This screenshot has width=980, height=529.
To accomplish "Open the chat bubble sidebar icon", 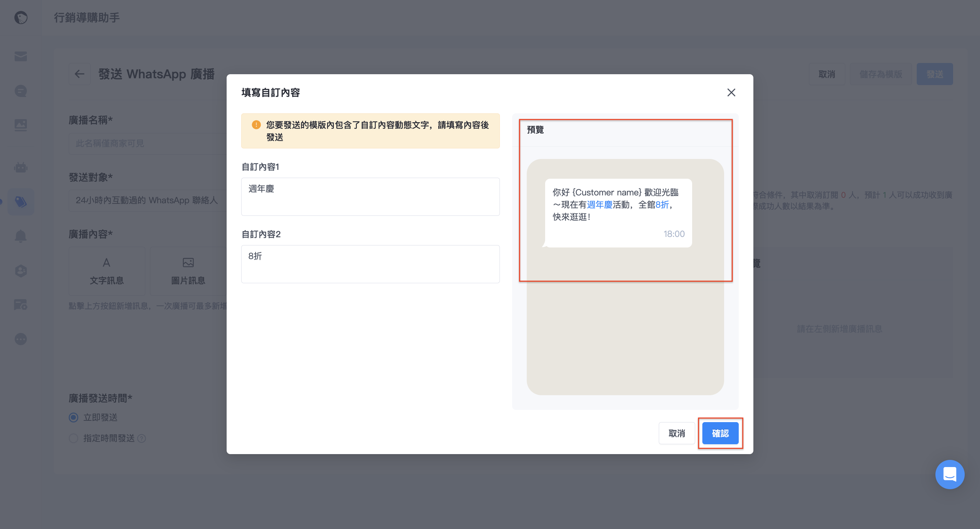I will pyautogui.click(x=21, y=91).
